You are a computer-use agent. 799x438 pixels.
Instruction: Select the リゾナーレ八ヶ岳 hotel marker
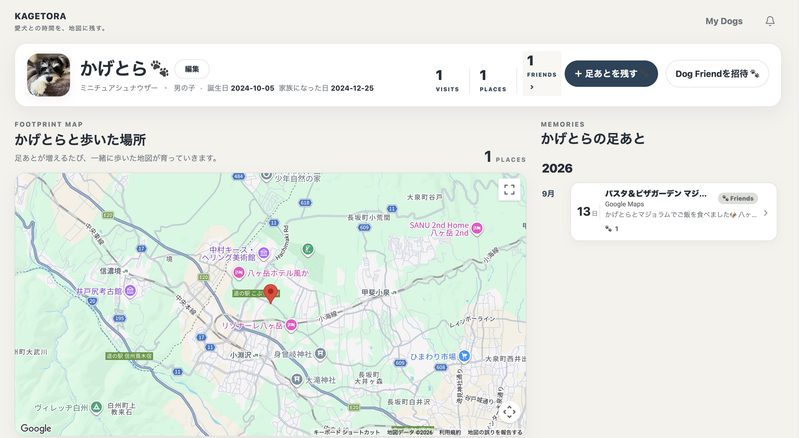pyautogui.click(x=290, y=325)
